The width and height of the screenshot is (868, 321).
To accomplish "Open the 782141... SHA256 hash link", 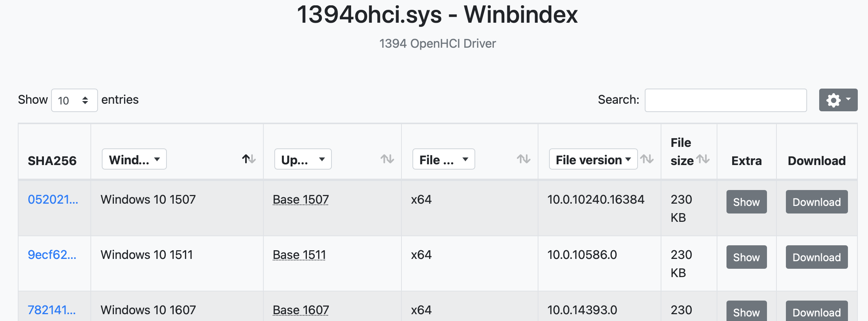I will (x=52, y=310).
